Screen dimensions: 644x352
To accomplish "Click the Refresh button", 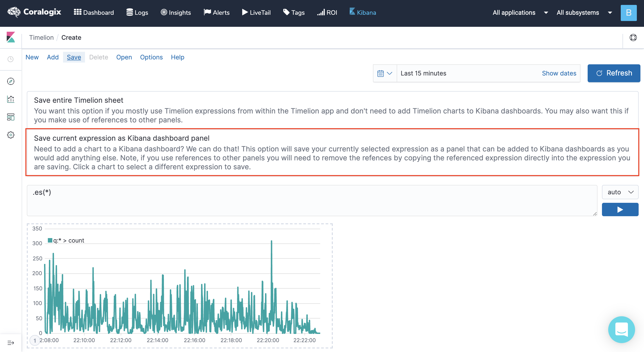I will coord(614,73).
